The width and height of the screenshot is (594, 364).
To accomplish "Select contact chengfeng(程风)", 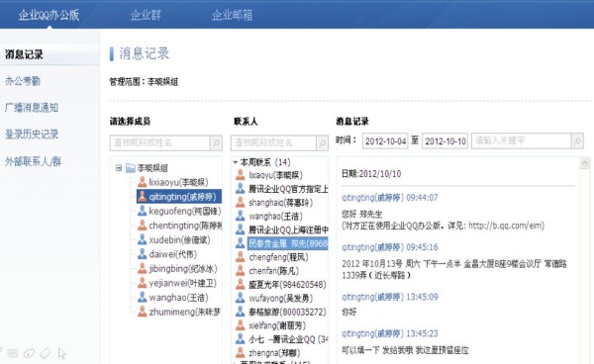I will pos(278,257).
